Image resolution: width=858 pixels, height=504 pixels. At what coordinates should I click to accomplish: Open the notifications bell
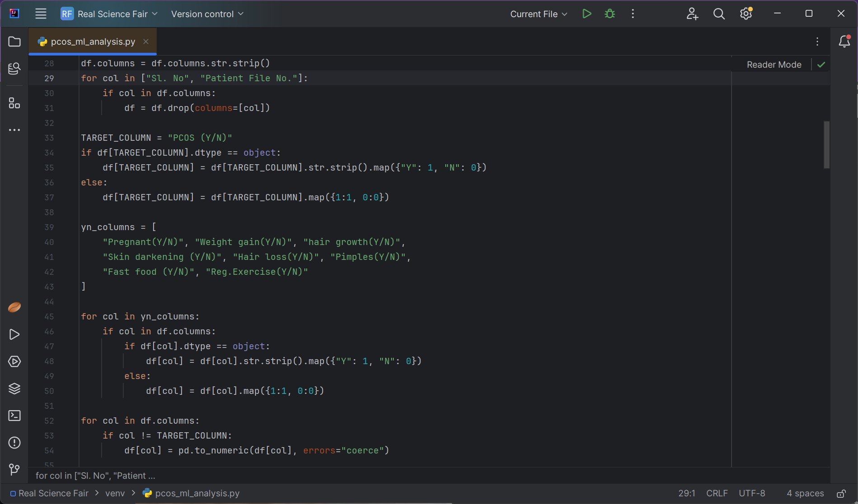pyautogui.click(x=844, y=42)
